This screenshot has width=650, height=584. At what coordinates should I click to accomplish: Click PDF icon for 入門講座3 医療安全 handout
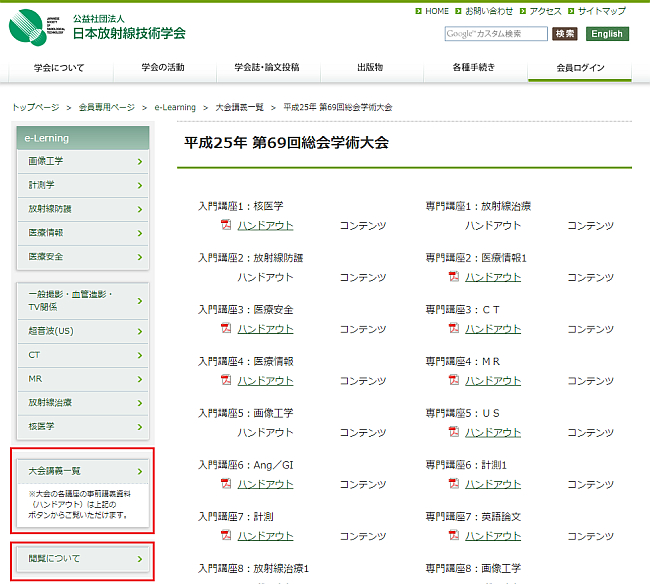pos(226,328)
